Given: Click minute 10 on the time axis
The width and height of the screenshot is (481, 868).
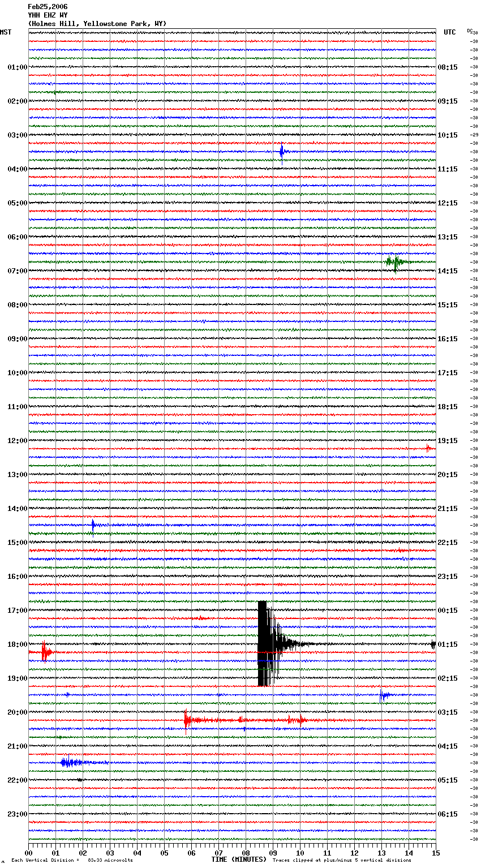Looking at the screenshot, I should [300, 853].
